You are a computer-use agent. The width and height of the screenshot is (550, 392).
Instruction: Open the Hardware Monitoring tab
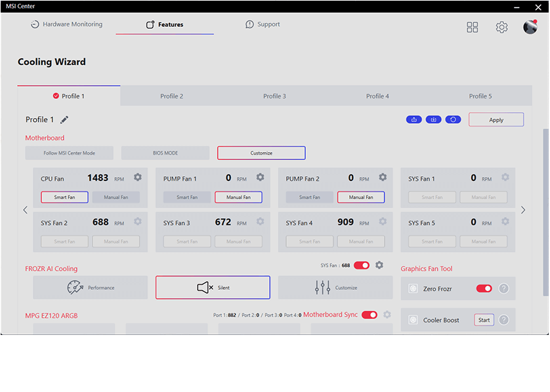click(x=66, y=25)
